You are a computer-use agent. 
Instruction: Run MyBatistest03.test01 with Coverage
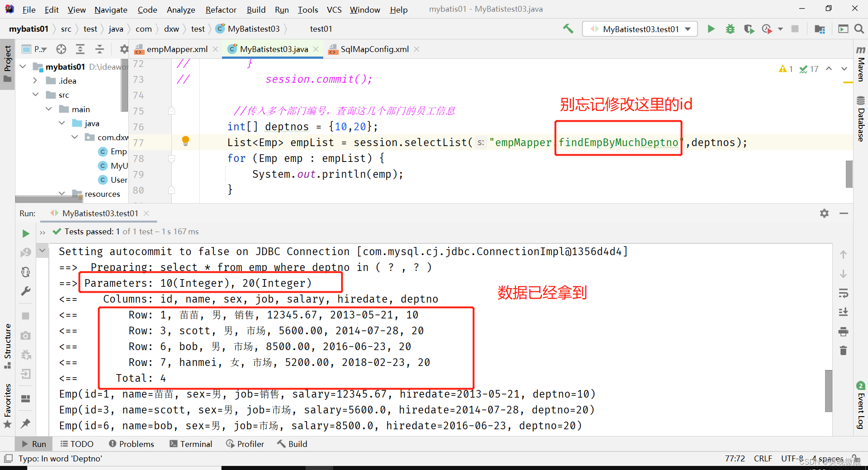pos(749,28)
